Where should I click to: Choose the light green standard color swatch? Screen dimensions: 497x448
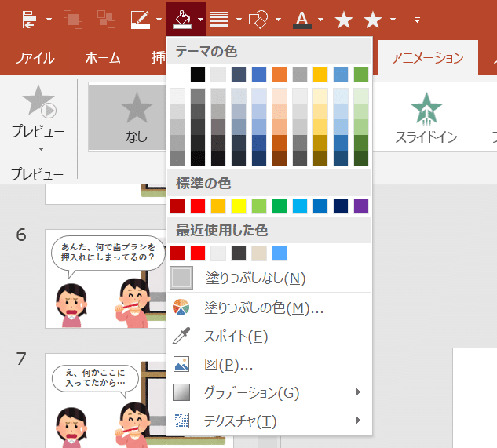259,206
